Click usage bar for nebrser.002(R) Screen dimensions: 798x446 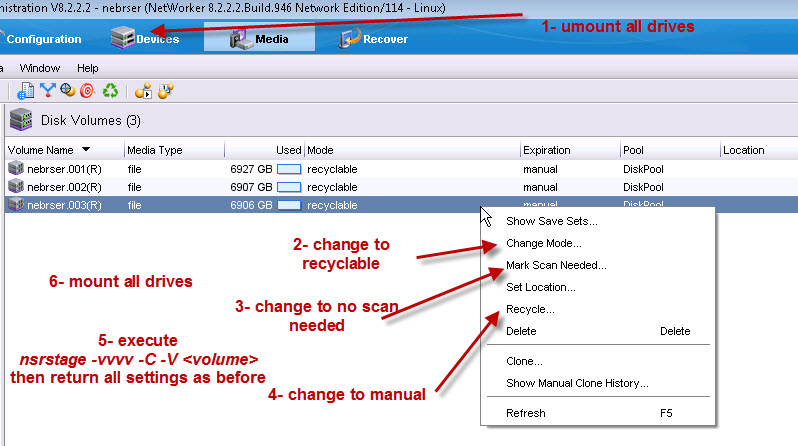pos(289,187)
